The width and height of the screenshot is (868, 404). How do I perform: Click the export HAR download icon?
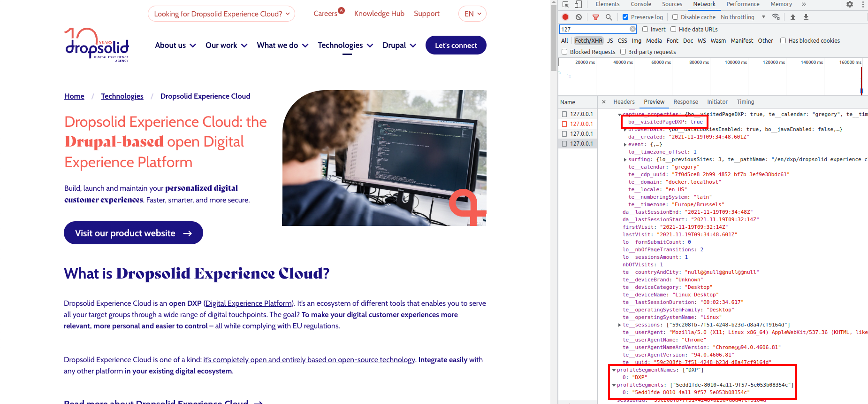point(806,17)
